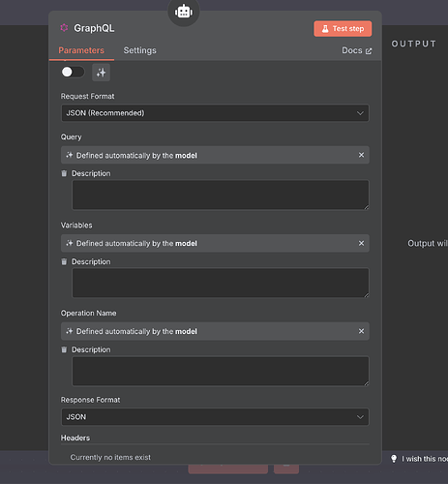448x484 pixels.
Task: Remove model-defined value for Variables
Action: tap(361, 243)
